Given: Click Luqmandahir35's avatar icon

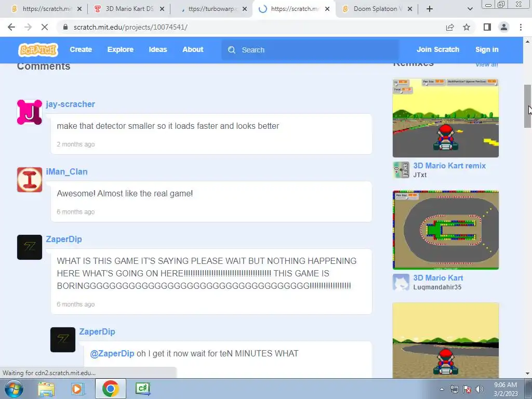Looking at the screenshot, I should pyautogui.click(x=401, y=282).
